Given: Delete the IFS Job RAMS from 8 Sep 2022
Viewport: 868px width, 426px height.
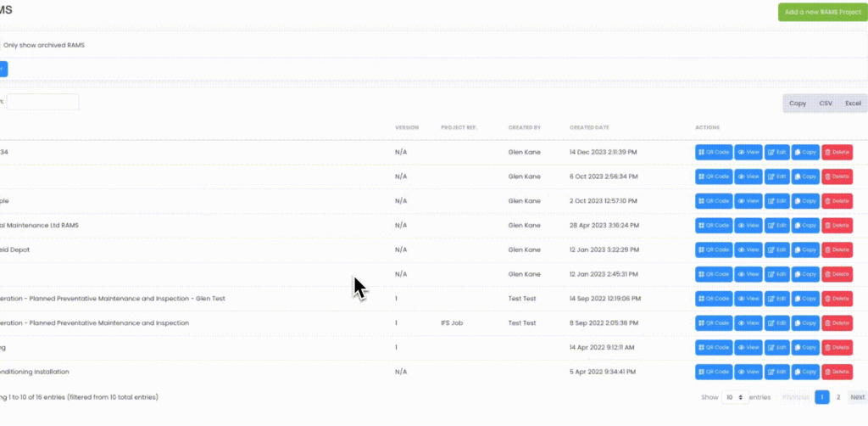Looking at the screenshot, I should point(837,323).
